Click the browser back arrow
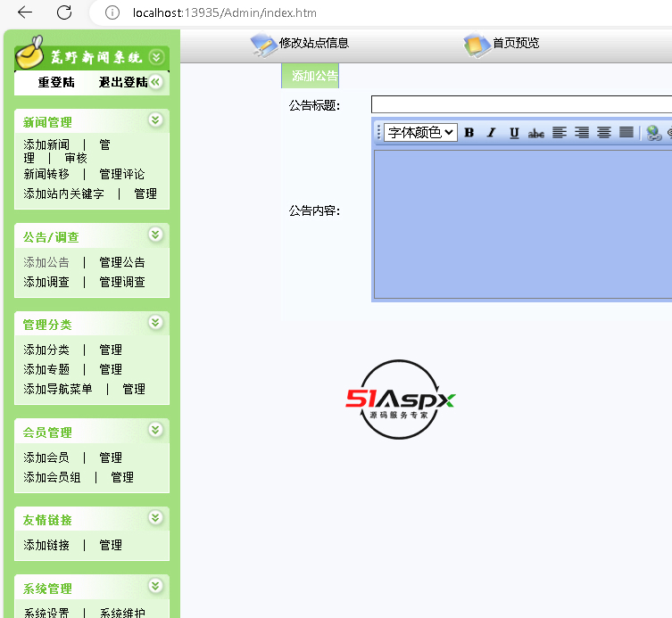The image size is (672, 618). click(x=25, y=12)
